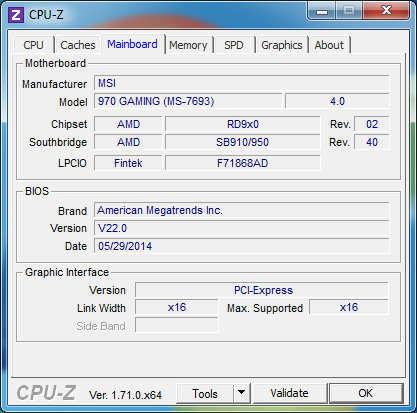Open the Tools dropdown arrow
Image resolution: width=417 pixels, height=413 pixels.
(x=242, y=393)
